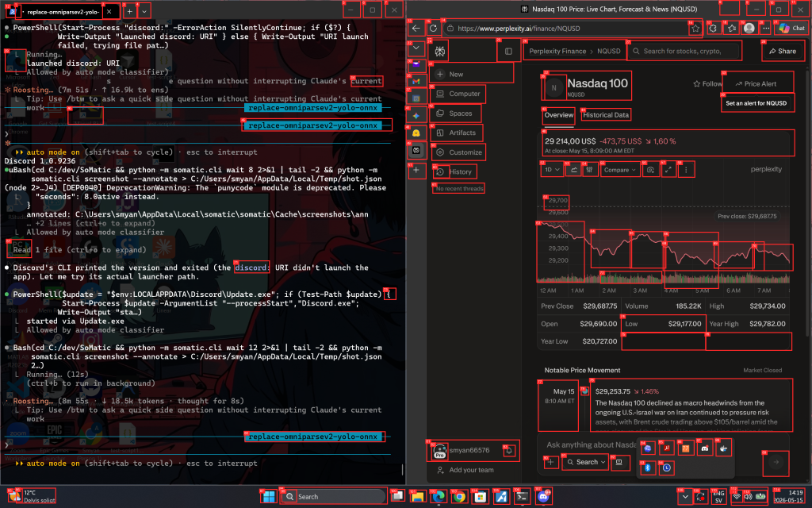The image size is (812, 508).
Task: Open Customize in the Perplexity sidebar
Action: coord(458,152)
